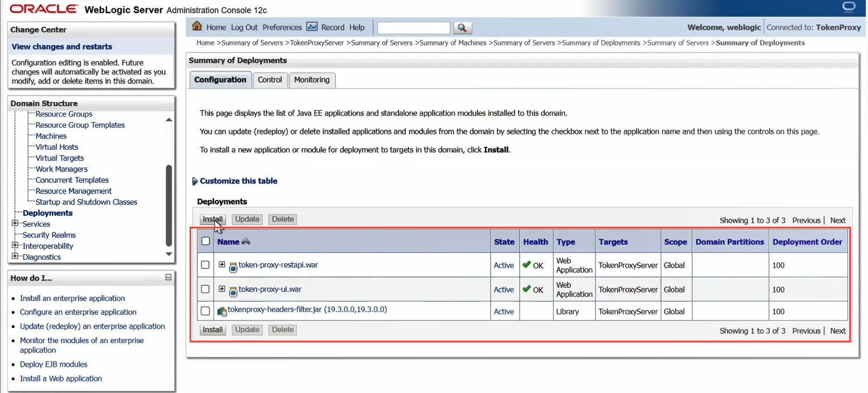The image size is (868, 393).
Task: Select Virtual Hosts tree item
Action: (x=57, y=147)
